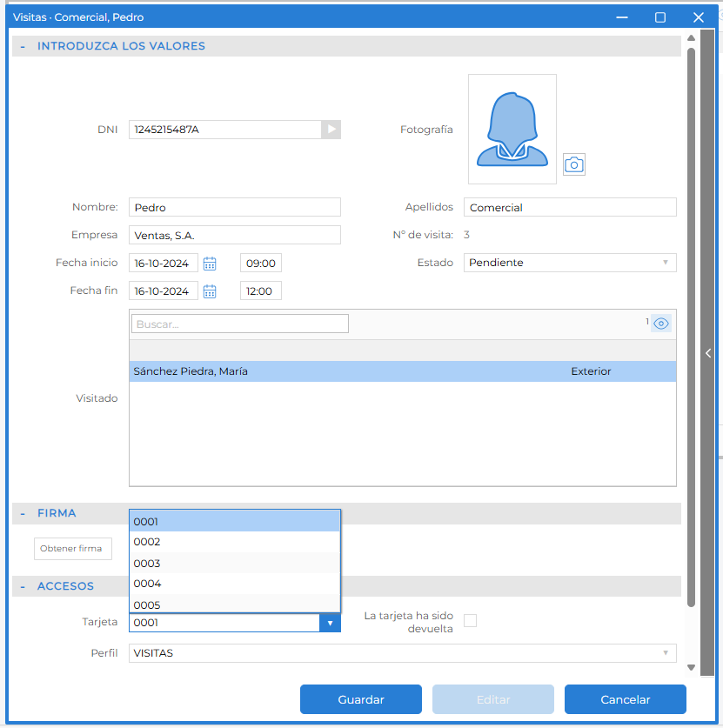Focus the DNI input field
The width and height of the screenshot is (723, 728).
point(225,129)
